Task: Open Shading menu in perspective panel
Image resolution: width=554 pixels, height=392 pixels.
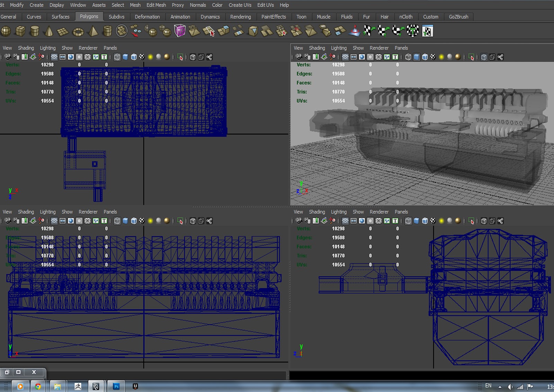Action: (317, 48)
